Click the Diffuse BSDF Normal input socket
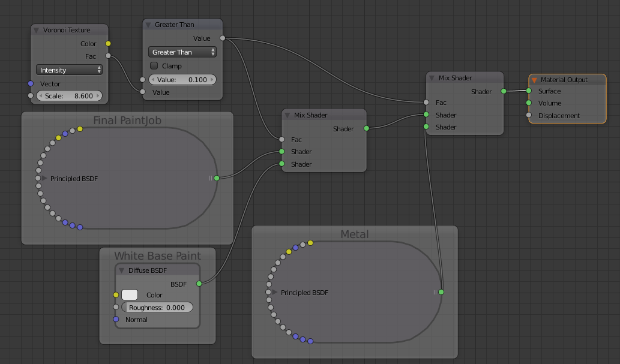This screenshot has height=364, width=620. (x=116, y=319)
